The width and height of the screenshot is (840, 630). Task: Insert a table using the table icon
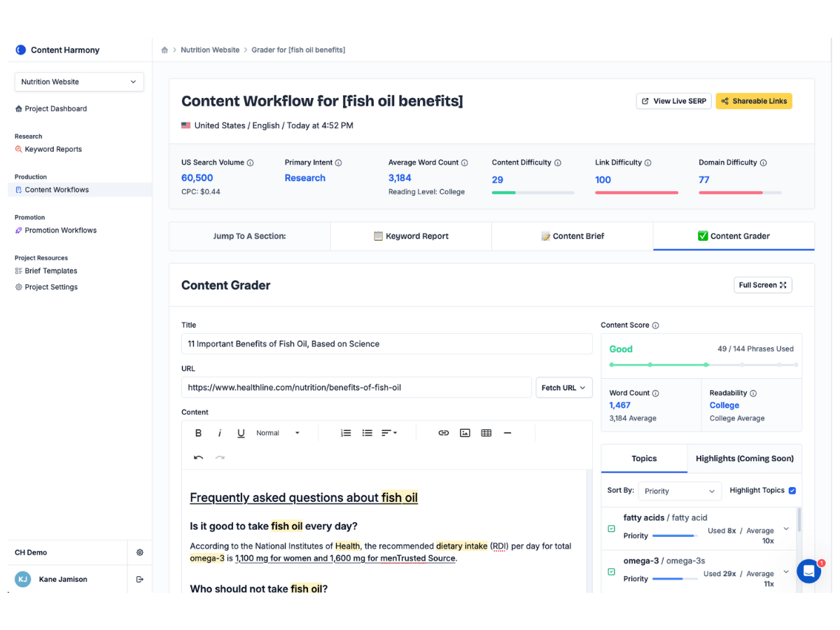[486, 433]
